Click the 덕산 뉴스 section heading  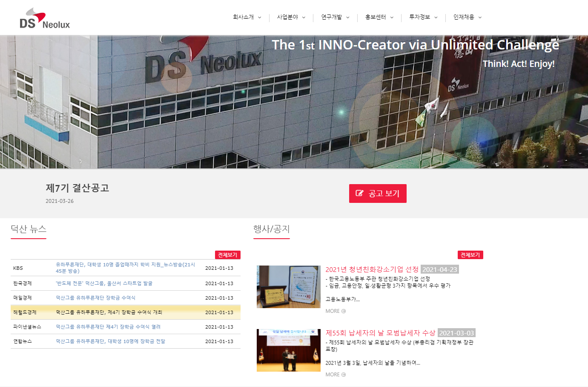pyautogui.click(x=29, y=229)
